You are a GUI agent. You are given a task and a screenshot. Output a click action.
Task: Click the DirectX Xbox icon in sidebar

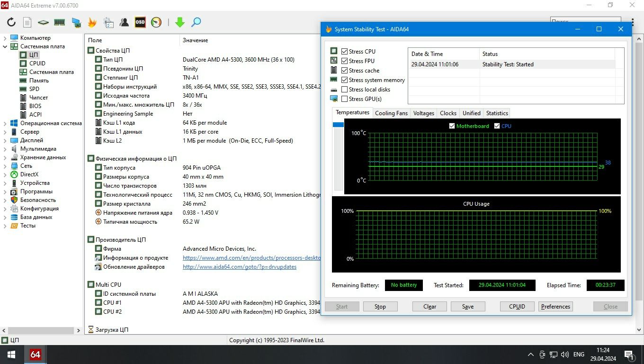(14, 174)
